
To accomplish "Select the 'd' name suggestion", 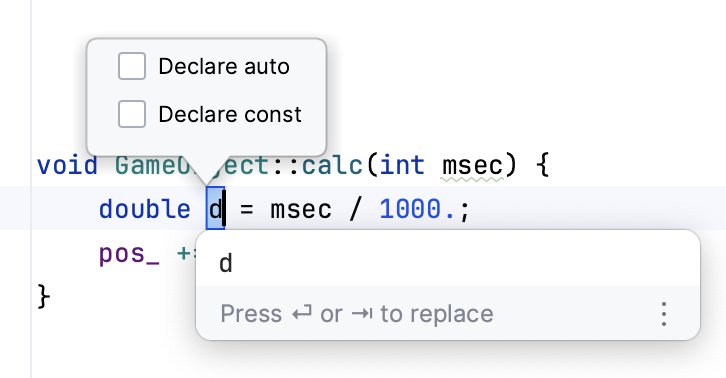I will click(448, 263).
